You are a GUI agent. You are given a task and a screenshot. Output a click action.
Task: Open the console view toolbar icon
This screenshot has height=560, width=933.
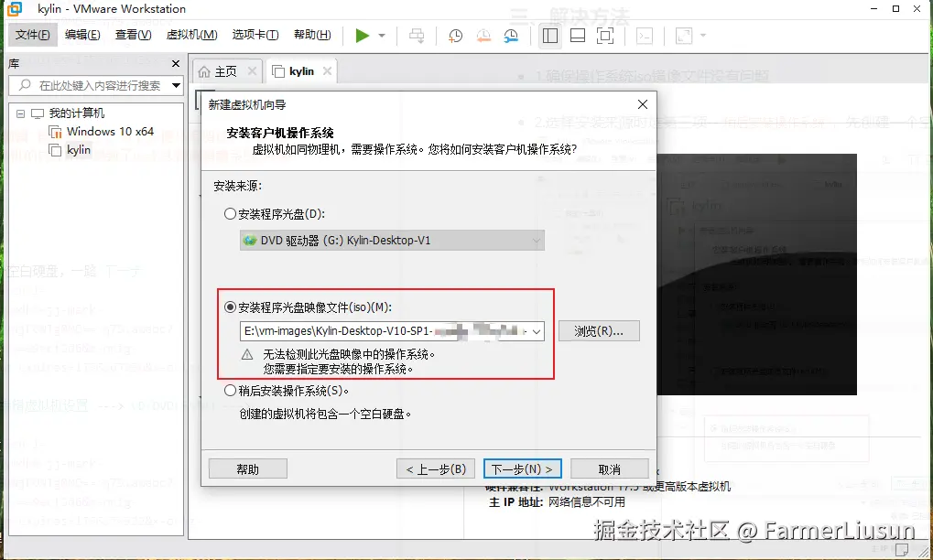645,36
